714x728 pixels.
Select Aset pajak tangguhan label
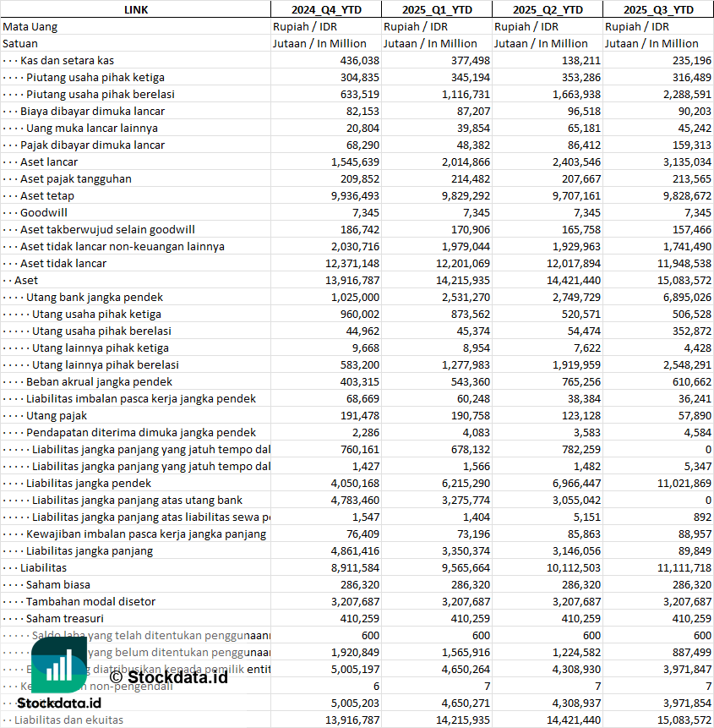tap(75, 179)
